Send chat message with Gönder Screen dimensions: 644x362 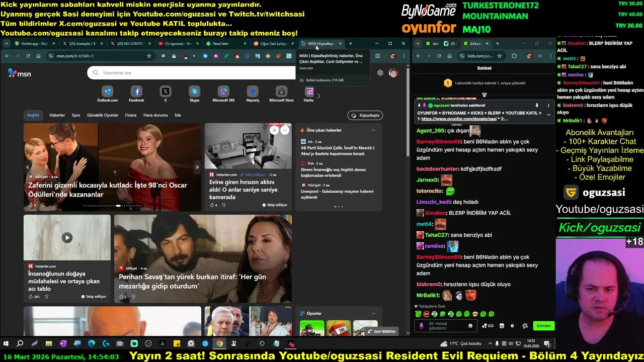tap(544, 326)
